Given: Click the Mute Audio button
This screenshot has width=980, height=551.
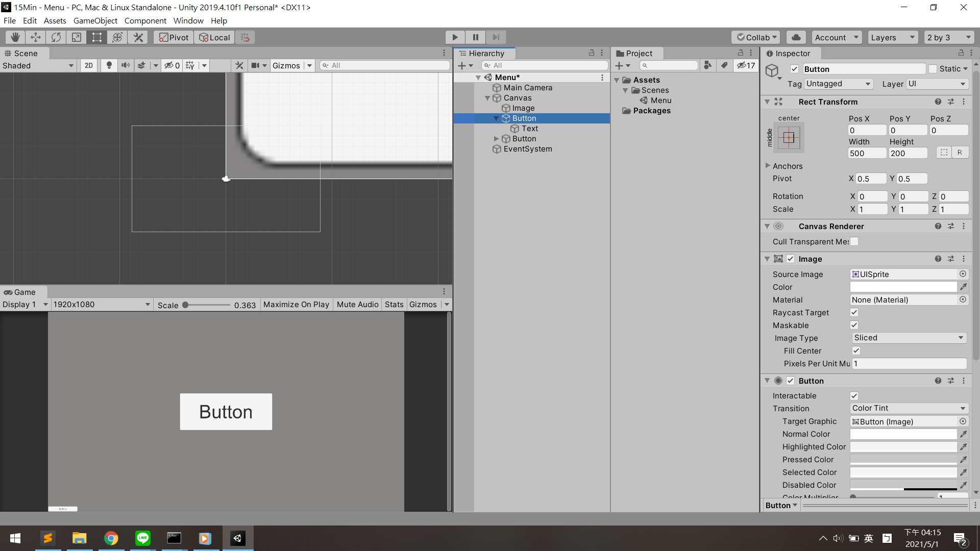Looking at the screenshot, I should [357, 305].
